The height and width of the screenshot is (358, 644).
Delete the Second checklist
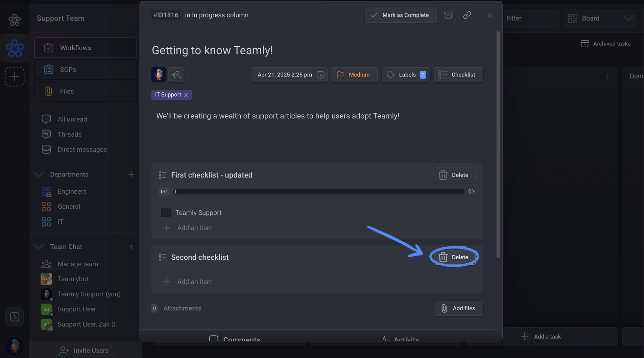point(455,257)
